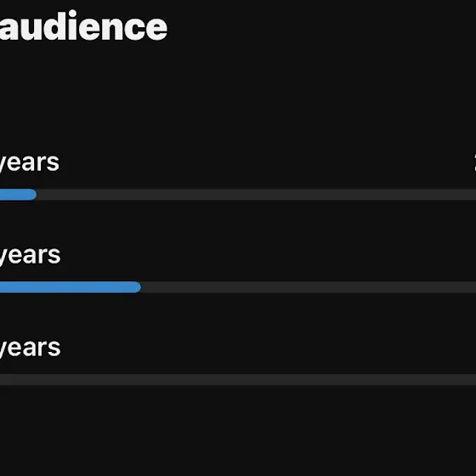Select the third 'years' age label
The width and height of the screenshot is (476, 476).
pyautogui.click(x=30, y=349)
